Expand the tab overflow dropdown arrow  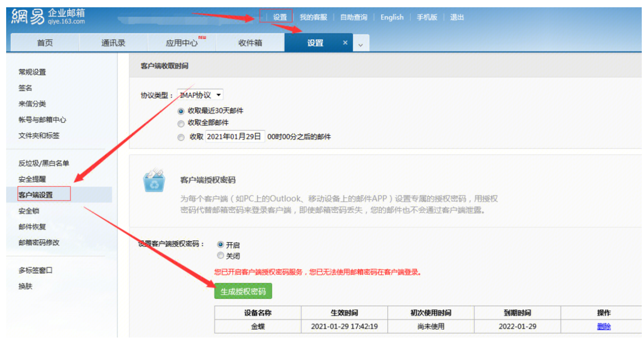pos(360,44)
